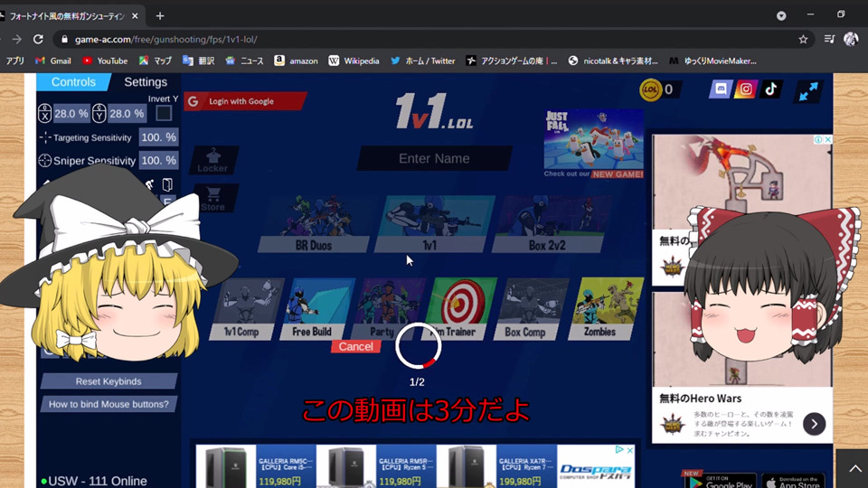This screenshot has height=488, width=868.
Task: Open the Instagram icon link
Action: pos(746,89)
